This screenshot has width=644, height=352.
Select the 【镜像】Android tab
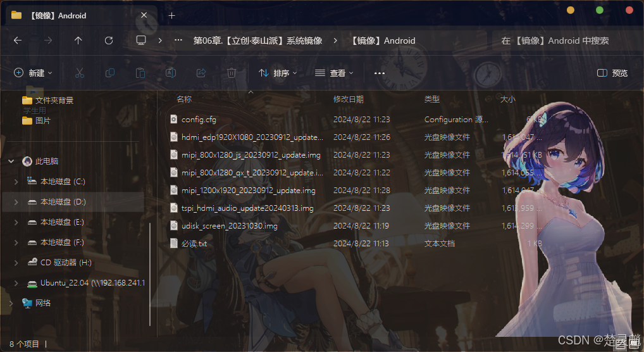coord(80,16)
